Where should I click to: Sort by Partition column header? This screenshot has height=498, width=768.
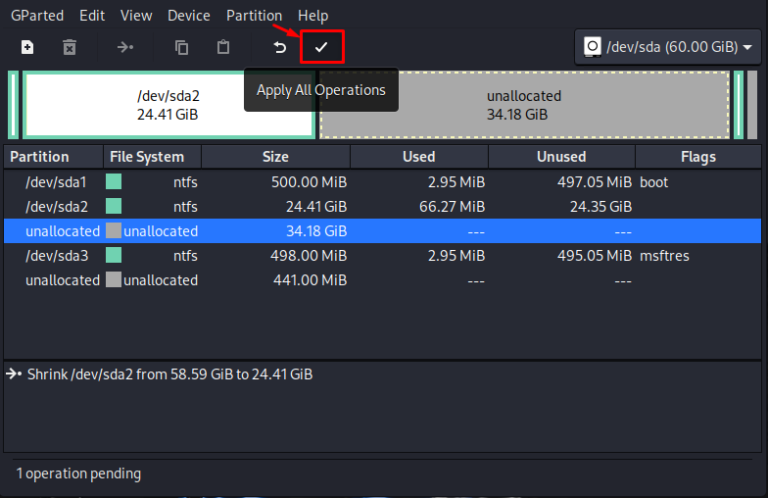[x=53, y=157]
